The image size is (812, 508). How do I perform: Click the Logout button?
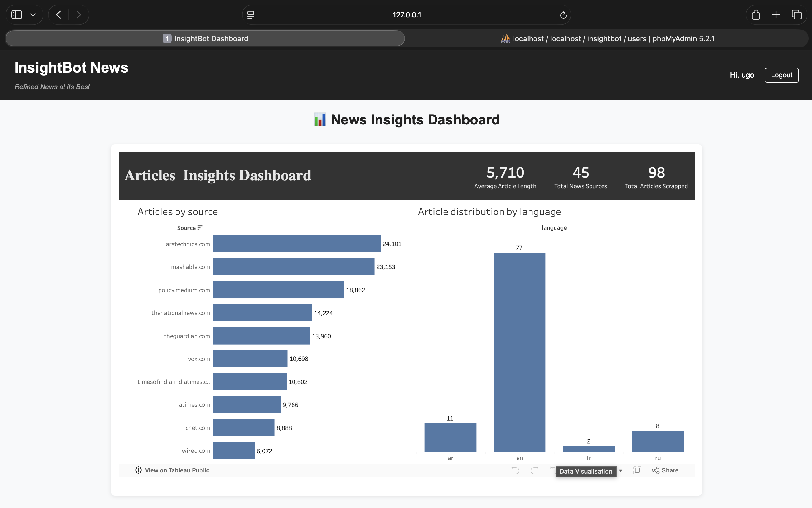click(782, 75)
